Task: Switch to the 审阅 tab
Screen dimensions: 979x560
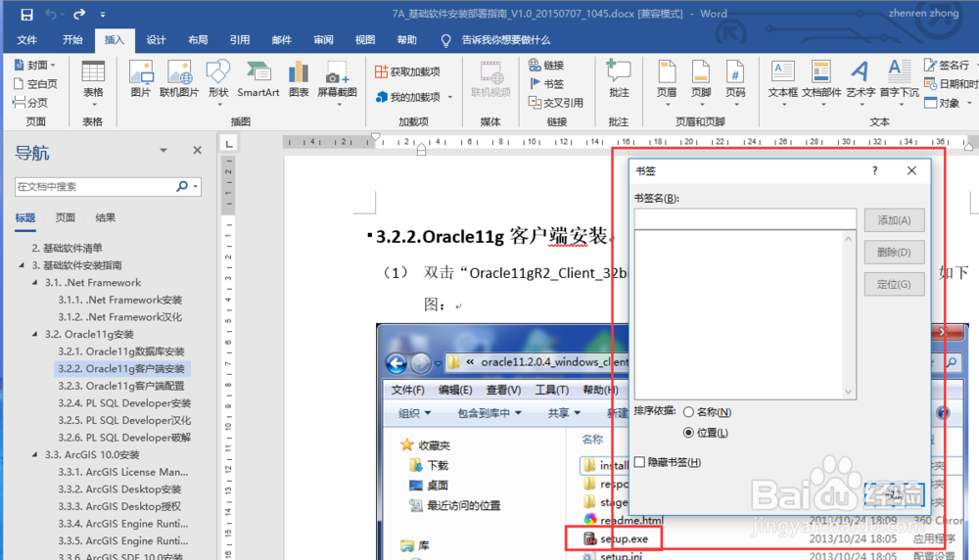Action: [x=323, y=40]
